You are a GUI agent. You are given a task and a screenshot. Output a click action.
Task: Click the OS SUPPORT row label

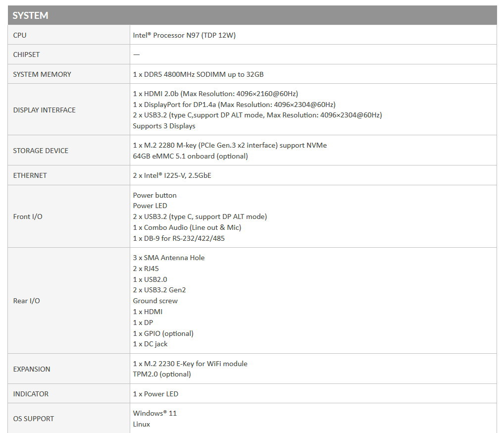pos(33,419)
